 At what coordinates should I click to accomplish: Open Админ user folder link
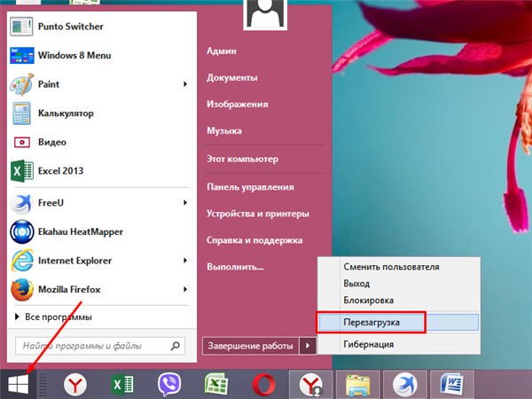coord(222,51)
